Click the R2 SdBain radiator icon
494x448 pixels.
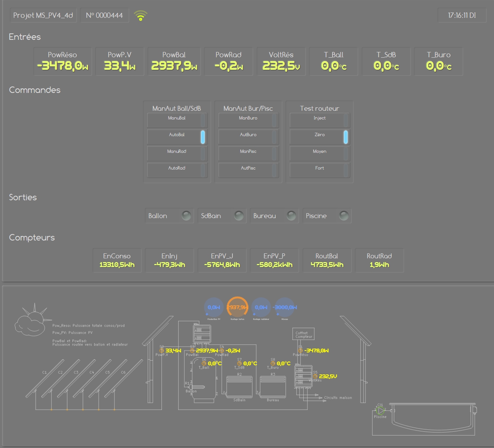239,387
